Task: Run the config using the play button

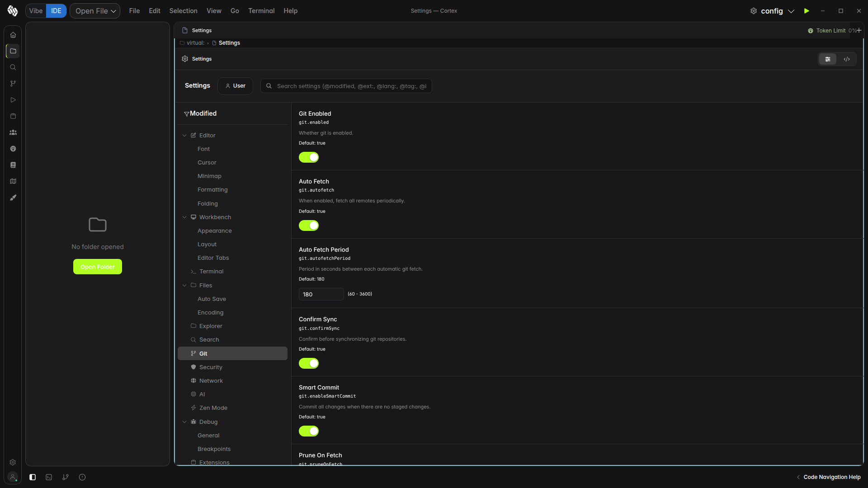Action: point(807,10)
